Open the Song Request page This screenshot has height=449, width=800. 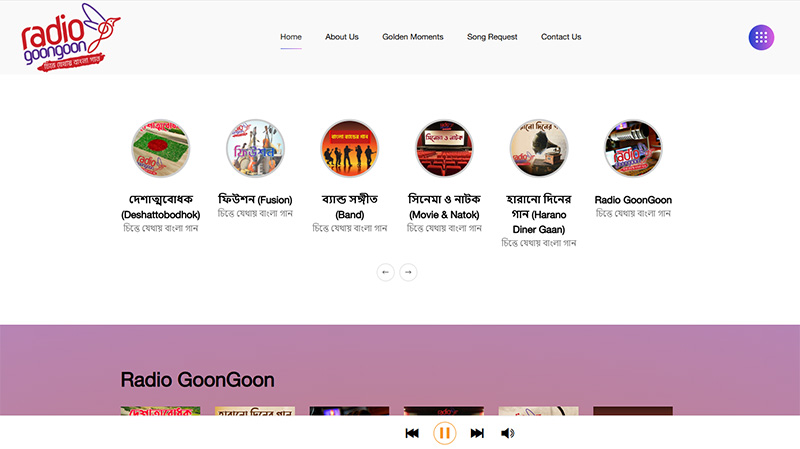click(492, 37)
